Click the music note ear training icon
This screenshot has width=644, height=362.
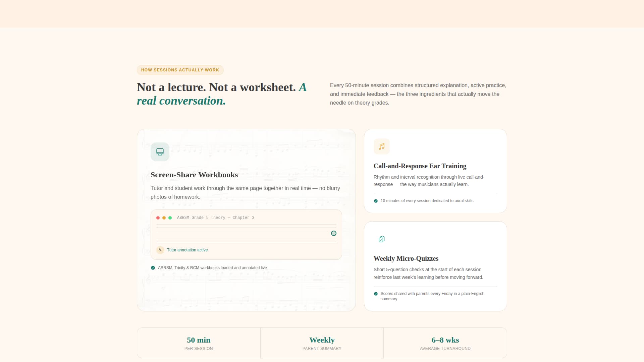click(x=382, y=146)
